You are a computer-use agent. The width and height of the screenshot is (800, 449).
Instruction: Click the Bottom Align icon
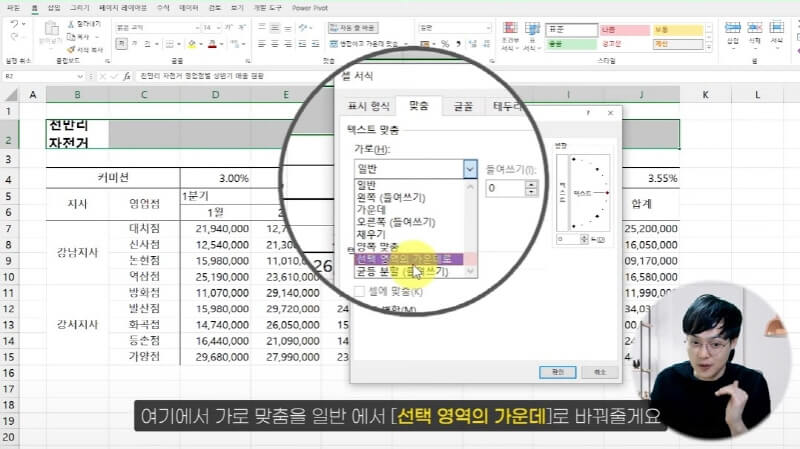288,28
